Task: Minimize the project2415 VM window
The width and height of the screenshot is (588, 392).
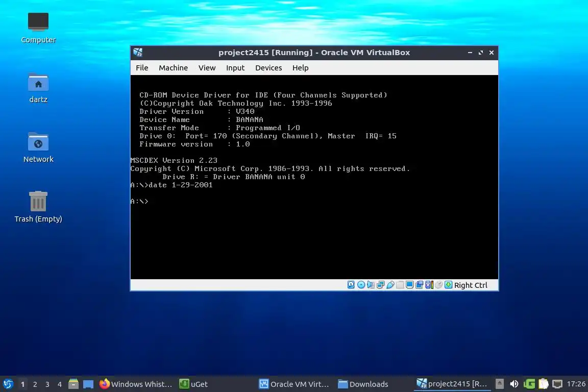Action: coord(470,53)
